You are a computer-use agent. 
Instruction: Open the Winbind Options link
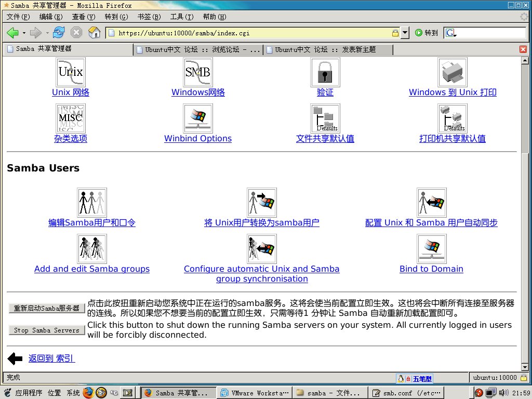pyautogui.click(x=198, y=138)
